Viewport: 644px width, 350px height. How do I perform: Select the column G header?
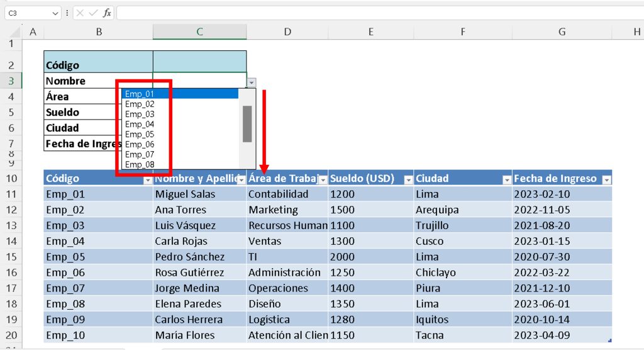562,32
